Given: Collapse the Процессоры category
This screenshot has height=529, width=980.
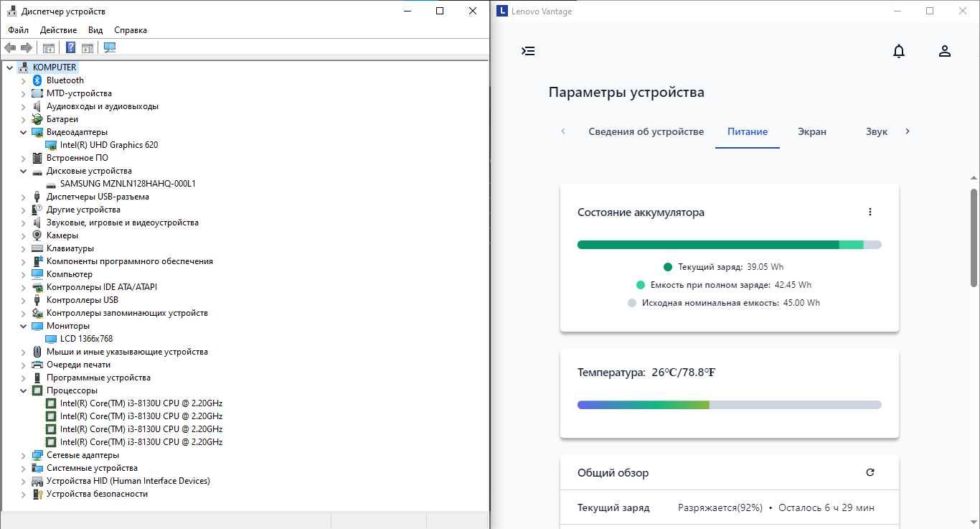Looking at the screenshot, I should (x=23, y=390).
